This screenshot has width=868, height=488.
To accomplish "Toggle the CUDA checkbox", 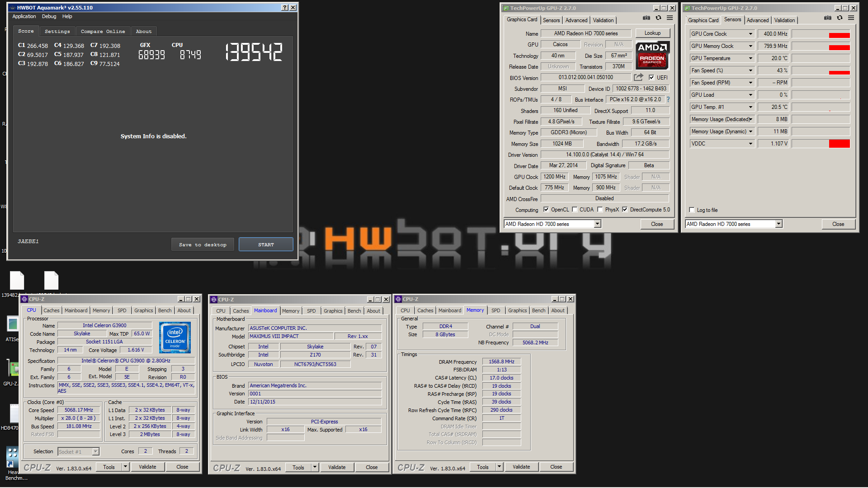I will (575, 209).
